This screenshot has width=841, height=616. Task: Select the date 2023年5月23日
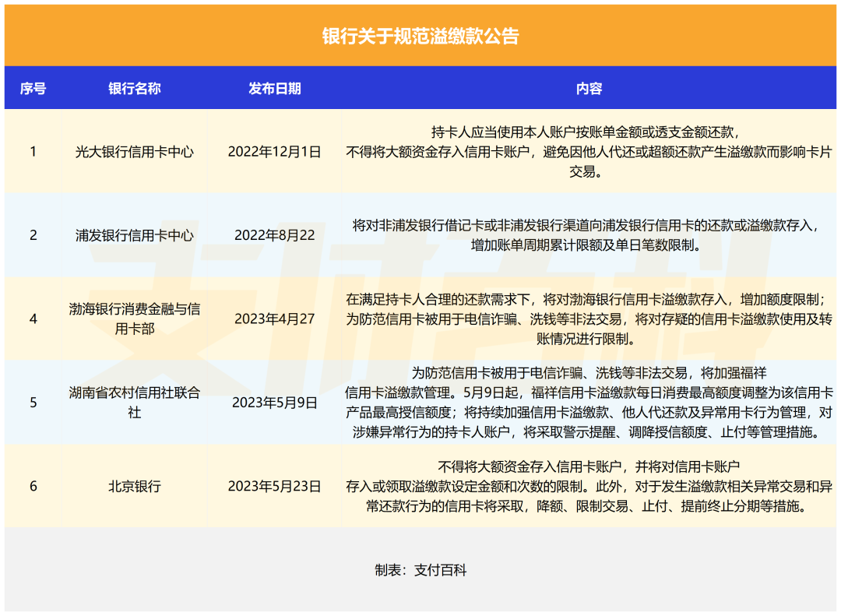275,486
